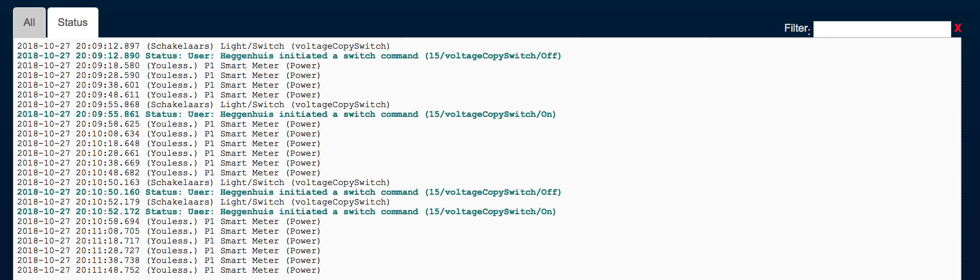Select the Status log tab
980x280 pixels.
click(x=73, y=23)
